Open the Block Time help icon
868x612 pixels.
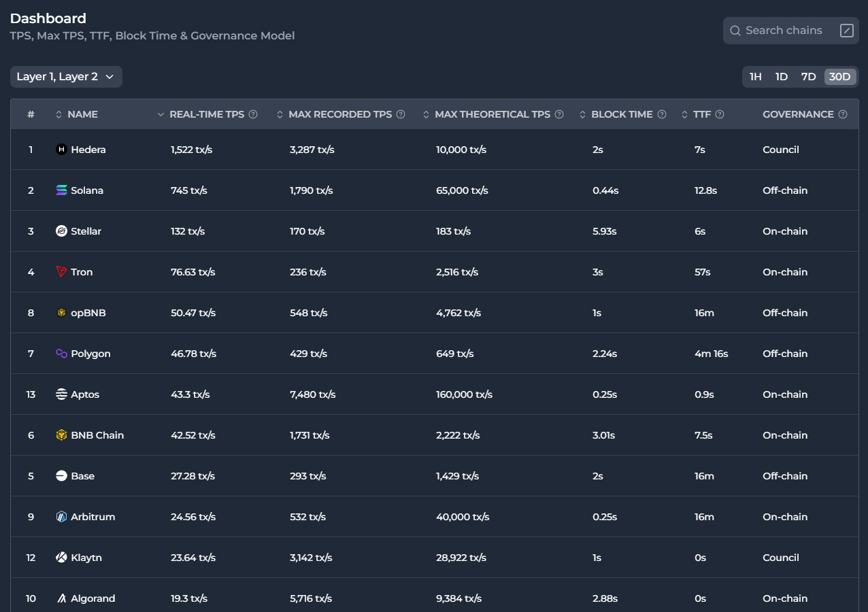click(661, 114)
